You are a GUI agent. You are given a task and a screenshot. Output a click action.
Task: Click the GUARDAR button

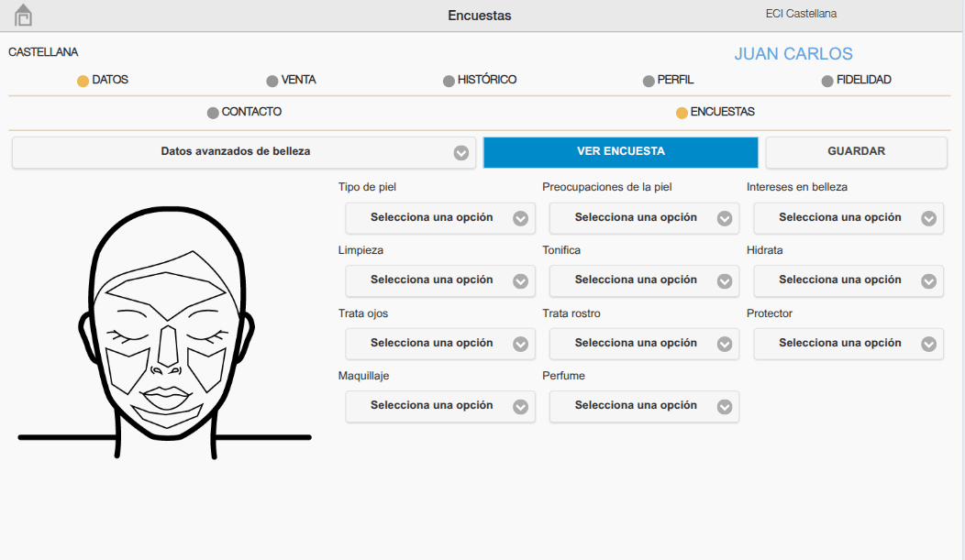coord(856,152)
